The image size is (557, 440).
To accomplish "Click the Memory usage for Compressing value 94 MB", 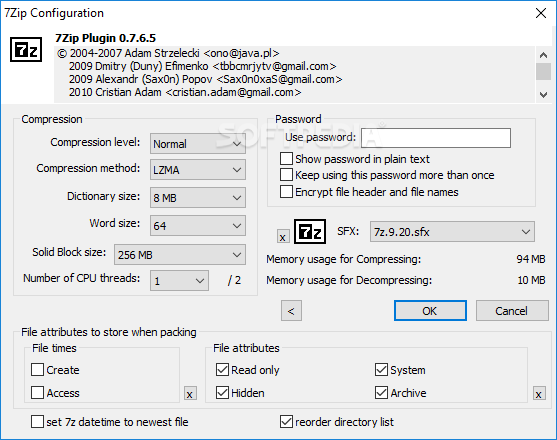I will click(x=531, y=259).
